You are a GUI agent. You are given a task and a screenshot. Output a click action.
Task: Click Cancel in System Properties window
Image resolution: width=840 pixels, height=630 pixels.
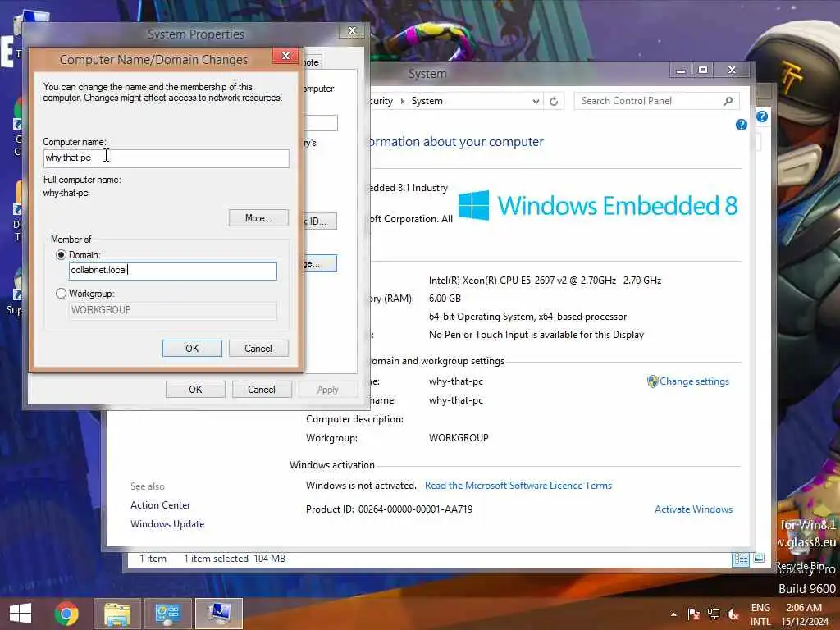click(x=262, y=390)
